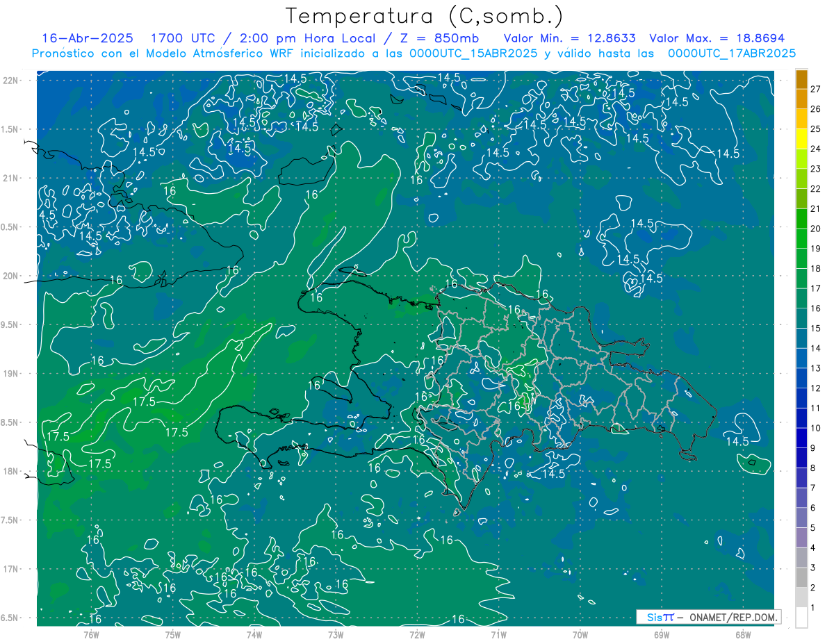Click the "69W" longitude axis label
Viewport: 834px width, 644px height.
click(662, 634)
